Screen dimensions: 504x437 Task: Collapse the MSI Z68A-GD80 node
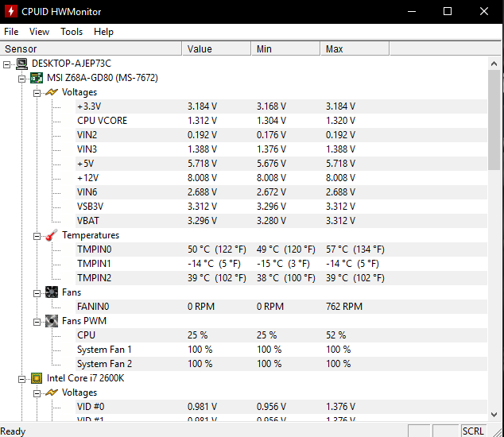(21, 79)
